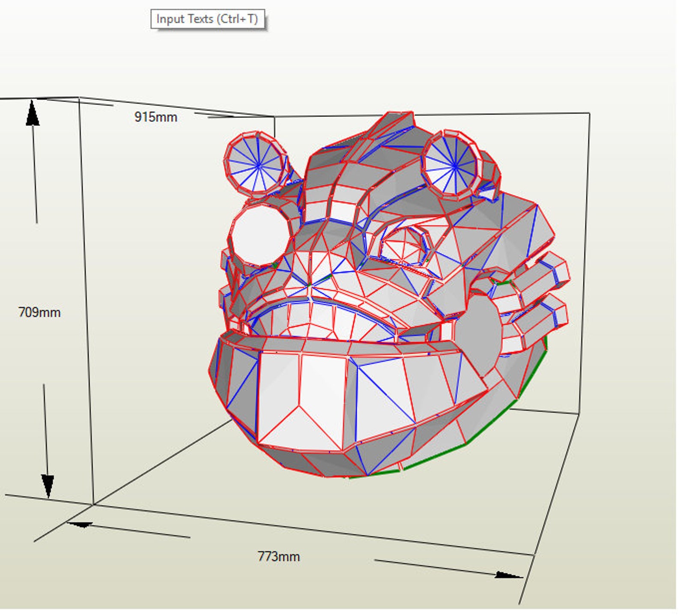This screenshot has height=616, width=680.
Task: Click the Input Texts (Ctrl+T) tooltip
Action: (207, 19)
